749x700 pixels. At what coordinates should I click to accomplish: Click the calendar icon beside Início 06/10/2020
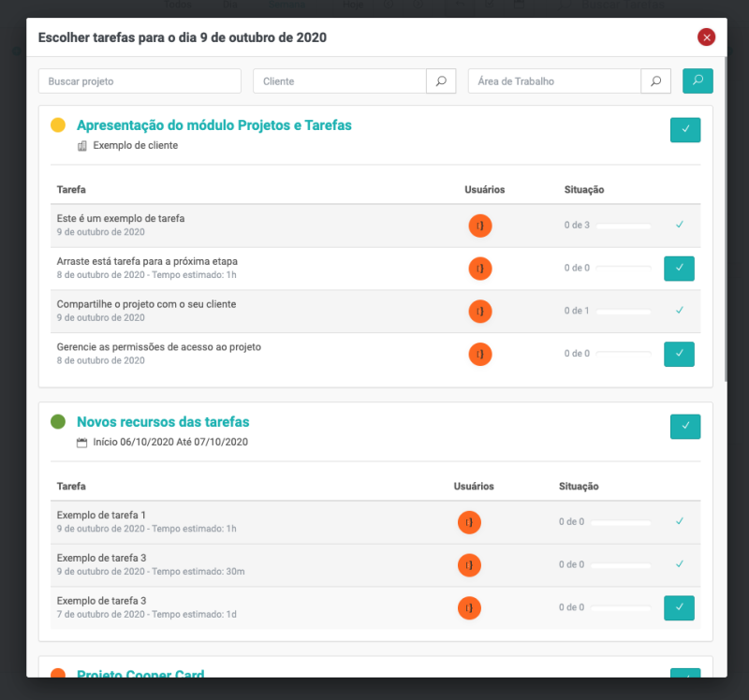point(81,442)
